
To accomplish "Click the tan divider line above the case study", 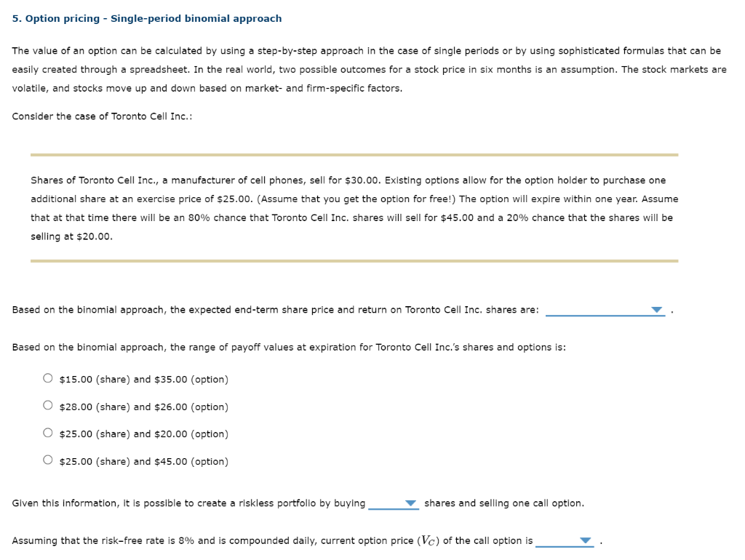I will (x=354, y=153).
